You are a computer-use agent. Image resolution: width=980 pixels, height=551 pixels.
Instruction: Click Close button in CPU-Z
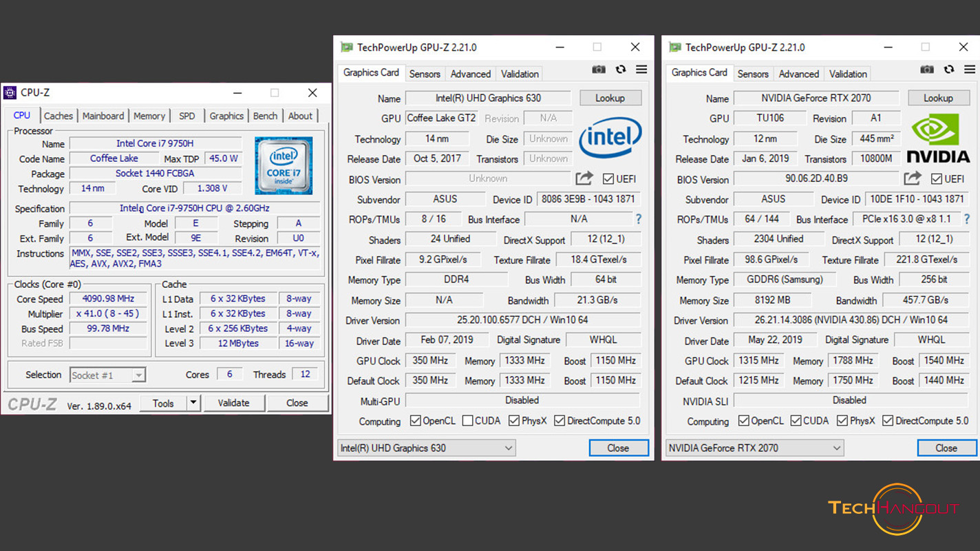(297, 403)
